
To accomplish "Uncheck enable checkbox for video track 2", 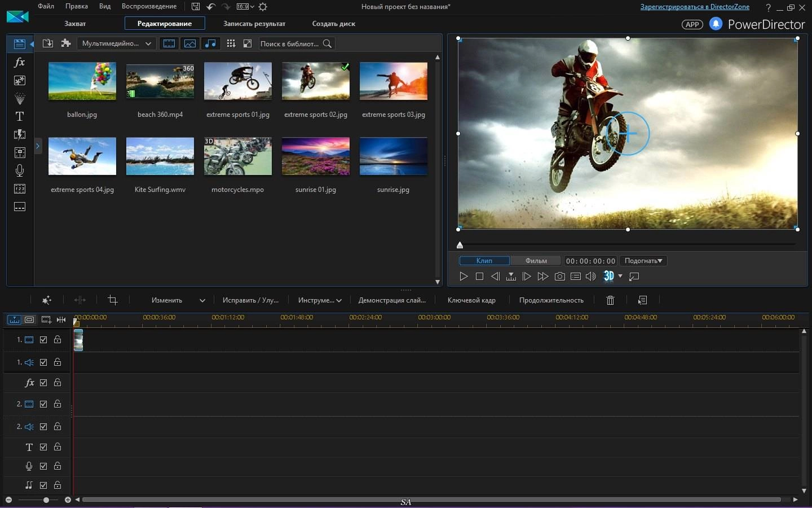I will tap(43, 404).
